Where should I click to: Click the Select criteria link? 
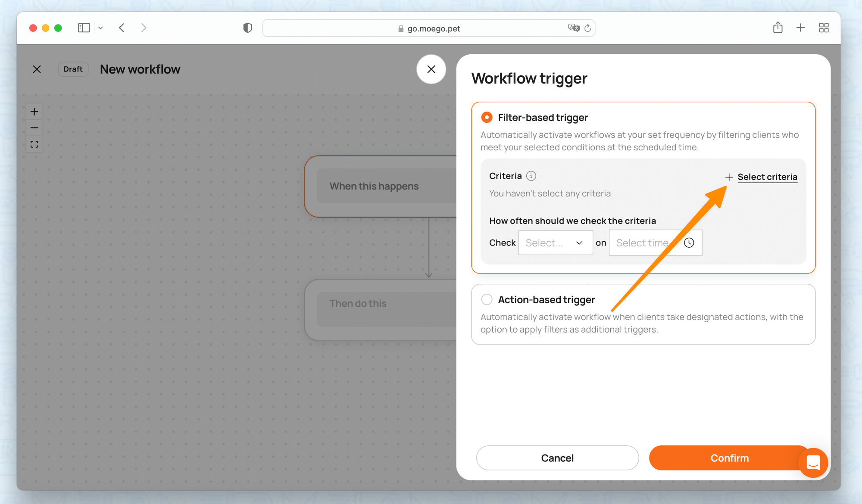coord(767,177)
